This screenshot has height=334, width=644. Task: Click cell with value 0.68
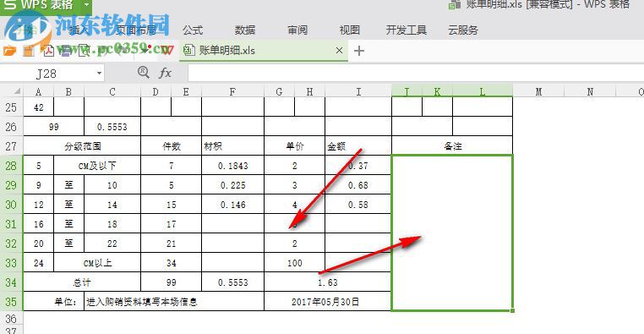coord(358,185)
